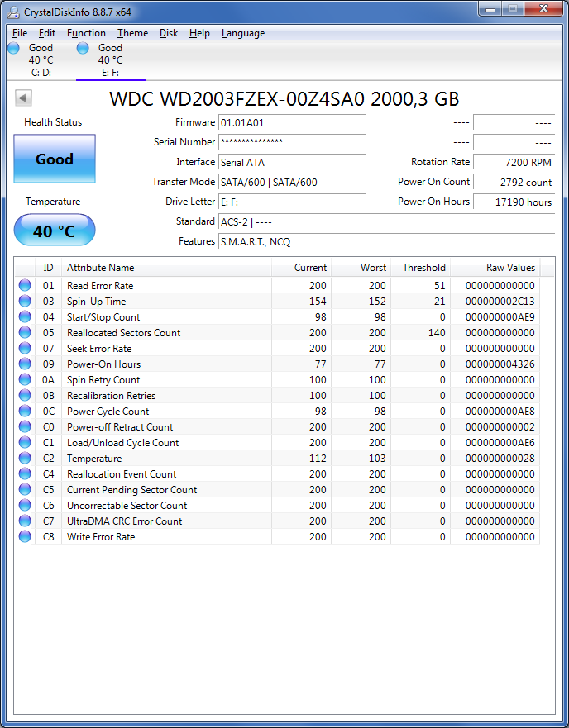The width and height of the screenshot is (569, 728).
Task: Close the CrystalDiskInfo window
Action: coord(543,8)
